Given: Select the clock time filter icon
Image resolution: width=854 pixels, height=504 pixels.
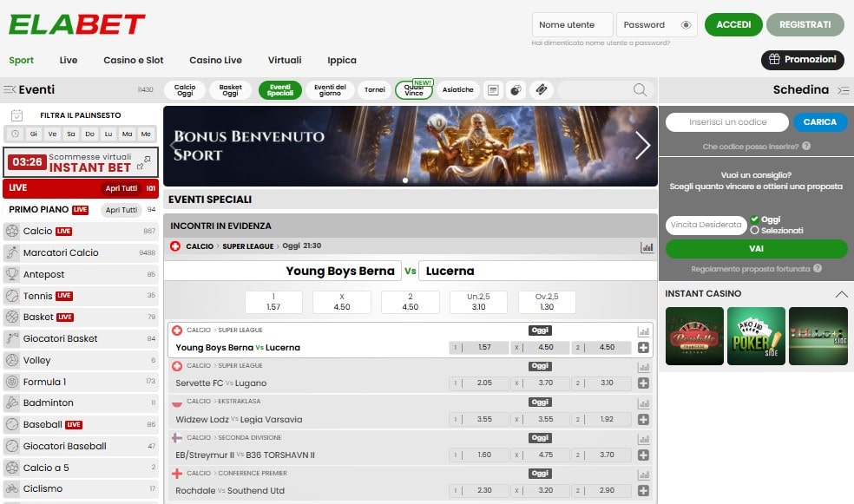Looking at the screenshot, I should click(15, 134).
